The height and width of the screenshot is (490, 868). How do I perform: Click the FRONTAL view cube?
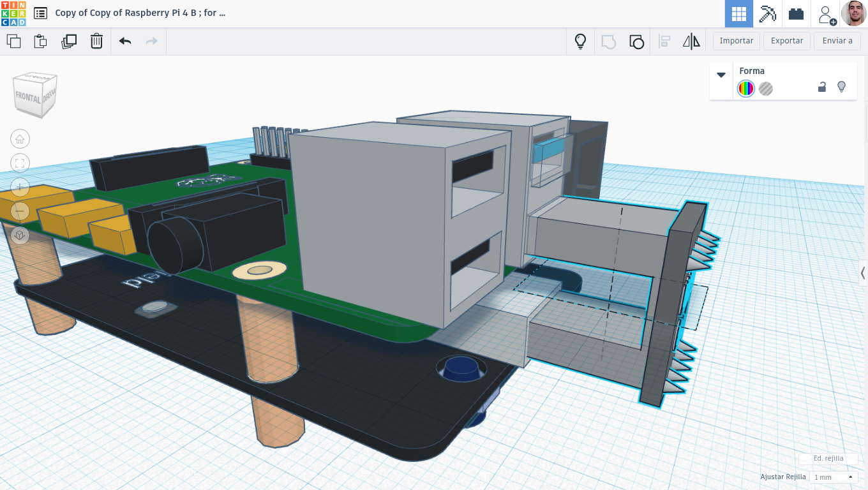coord(28,99)
